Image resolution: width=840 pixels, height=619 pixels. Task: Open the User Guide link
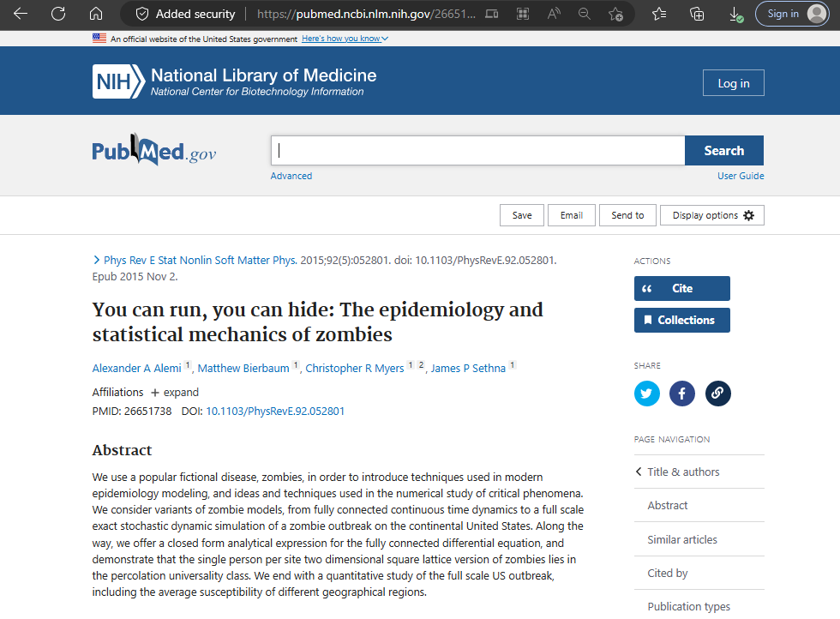741,176
